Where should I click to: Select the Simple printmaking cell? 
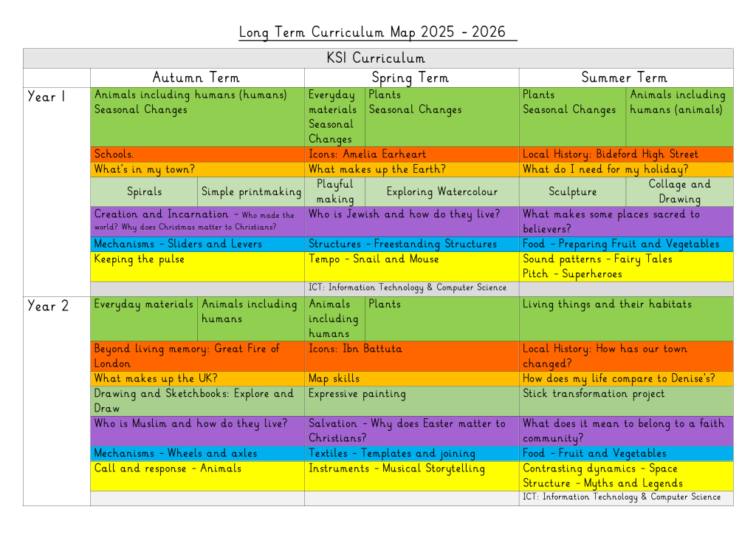click(251, 192)
